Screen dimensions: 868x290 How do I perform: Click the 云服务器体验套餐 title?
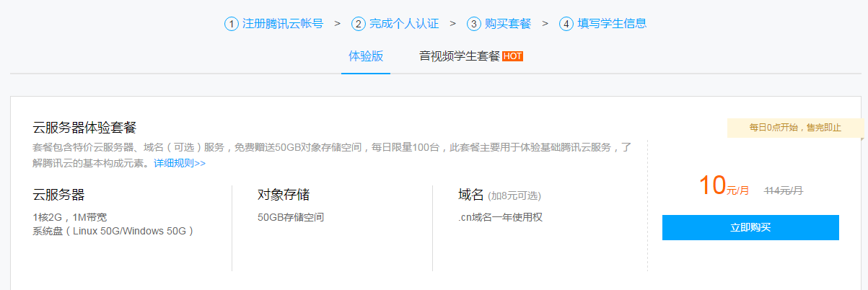(x=84, y=128)
